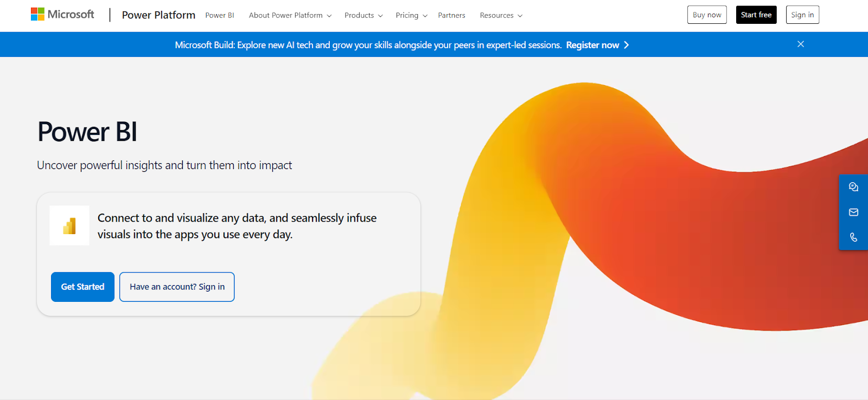868x400 pixels.
Task: Click the Power BI yellow bar chart logo
Action: (69, 225)
